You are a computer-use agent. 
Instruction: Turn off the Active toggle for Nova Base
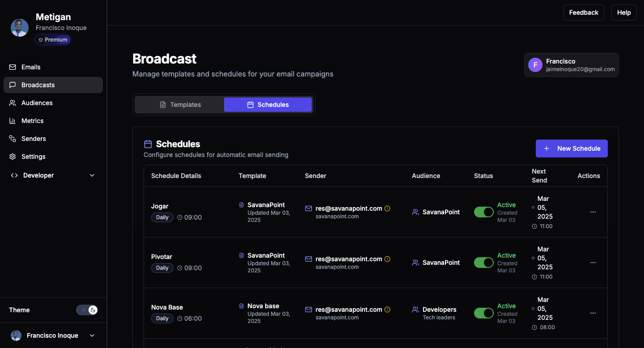(484, 313)
